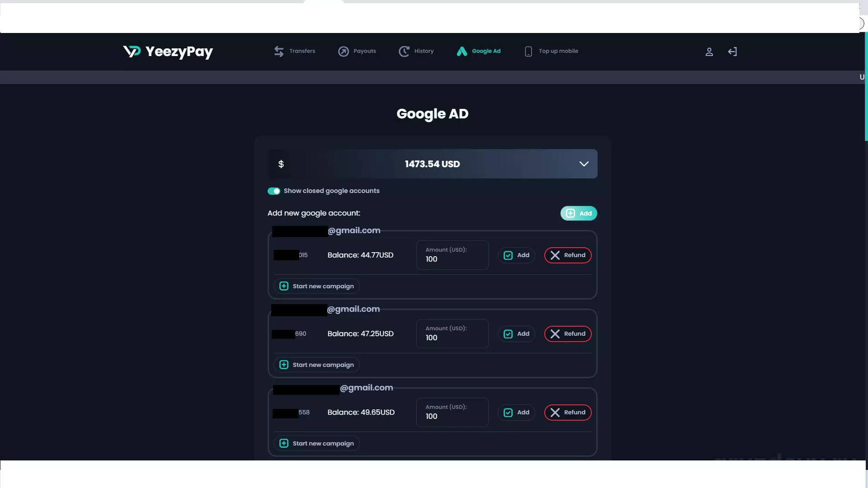The image size is (868, 488).
Task: Click the logout icon
Action: [x=732, y=52]
